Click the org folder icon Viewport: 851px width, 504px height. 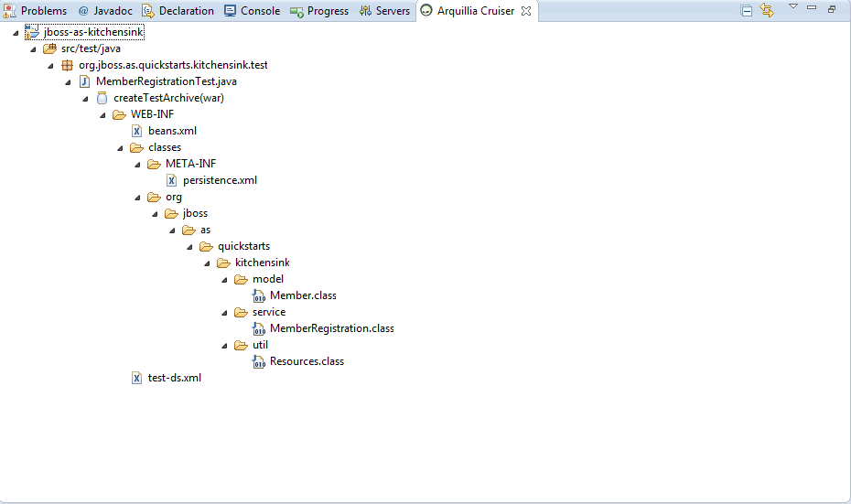coord(154,197)
